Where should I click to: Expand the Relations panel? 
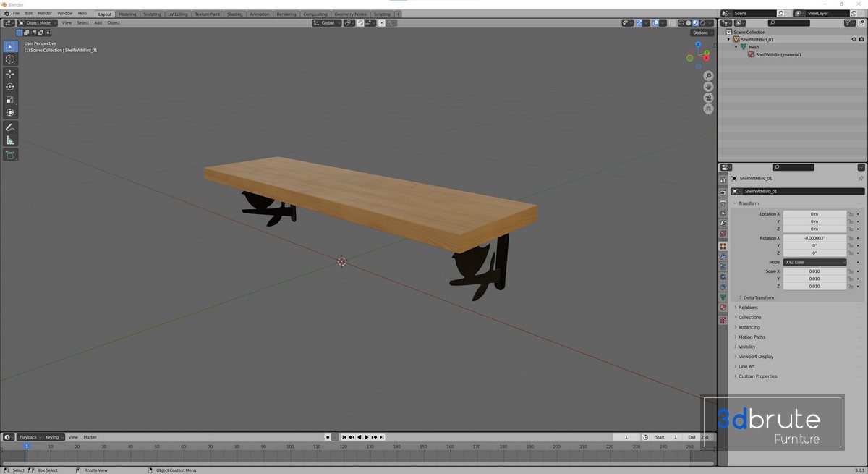pos(748,308)
